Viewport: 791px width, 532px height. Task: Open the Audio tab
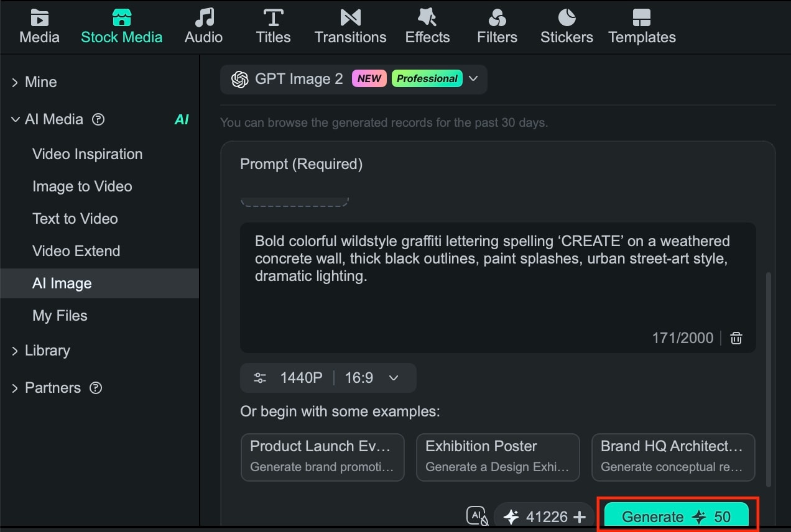pos(203,27)
